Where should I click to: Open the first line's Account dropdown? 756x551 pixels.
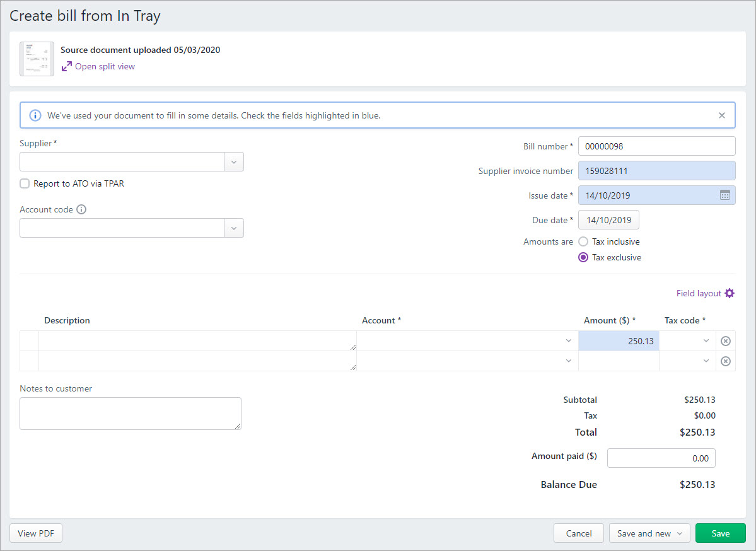[x=568, y=340]
